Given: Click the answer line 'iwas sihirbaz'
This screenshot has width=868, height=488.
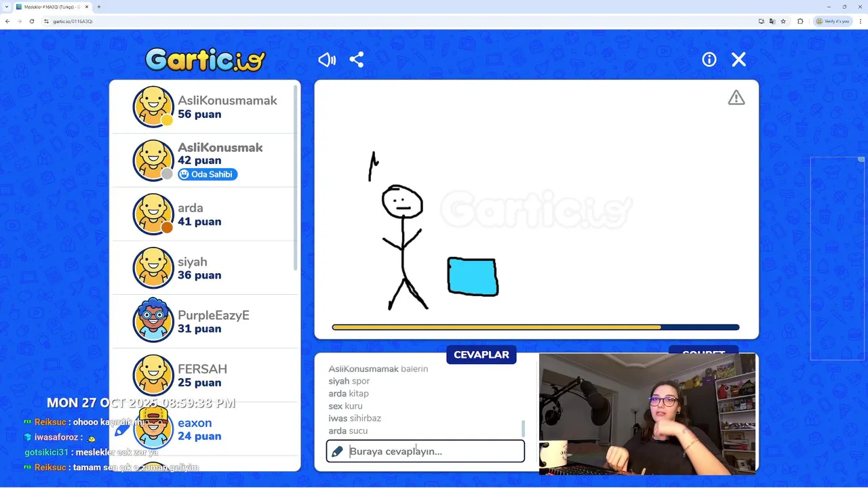Looking at the screenshot, I should (355, 418).
